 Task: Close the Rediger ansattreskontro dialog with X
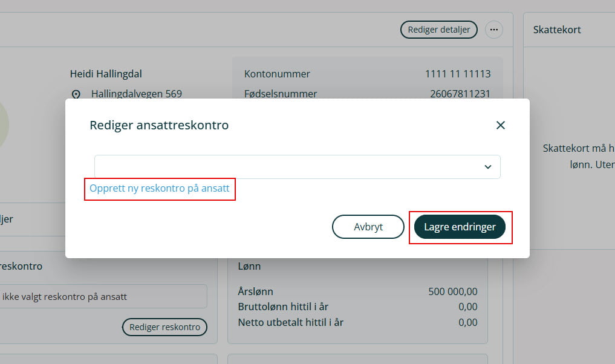coord(500,125)
